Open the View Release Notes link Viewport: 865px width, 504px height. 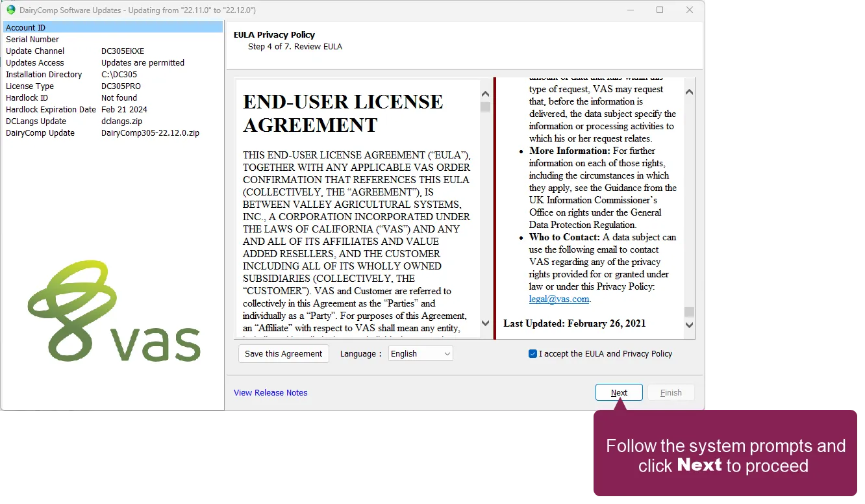pos(271,393)
